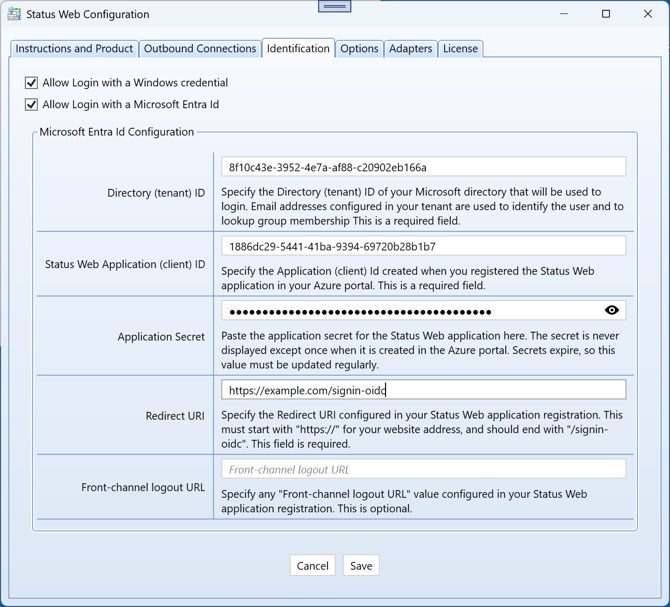Click the description starting 'Paste the application secret'

[420, 350]
